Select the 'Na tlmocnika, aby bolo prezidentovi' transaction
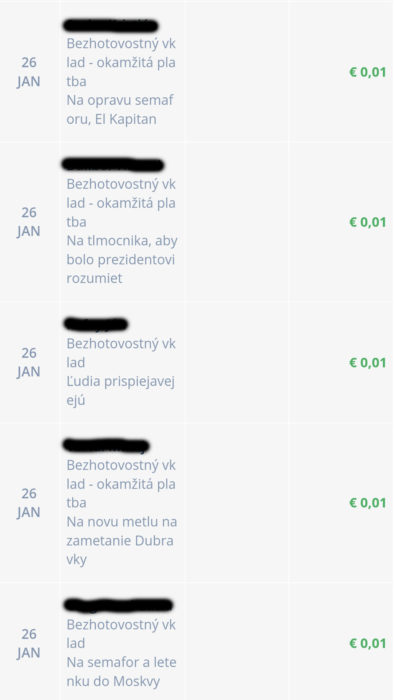394x700 pixels. 197,222
